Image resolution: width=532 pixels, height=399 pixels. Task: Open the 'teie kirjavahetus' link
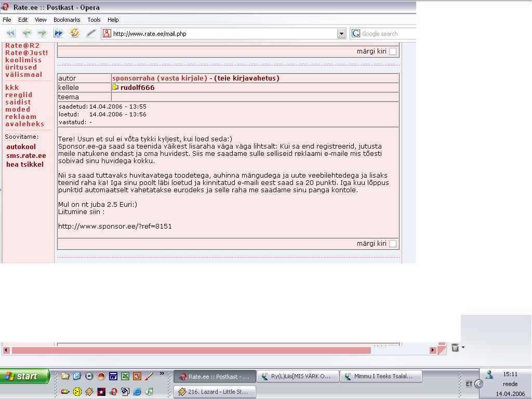click(247, 78)
